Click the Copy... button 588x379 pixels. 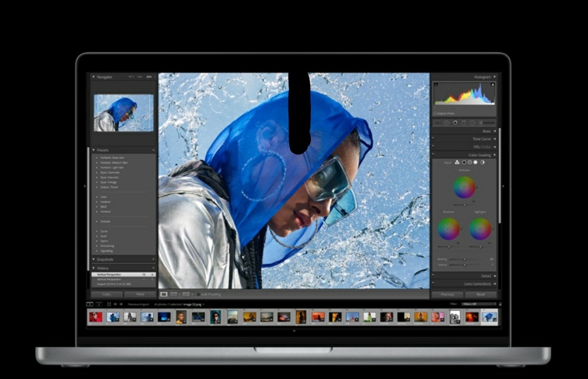pyautogui.click(x=107, y=294)
